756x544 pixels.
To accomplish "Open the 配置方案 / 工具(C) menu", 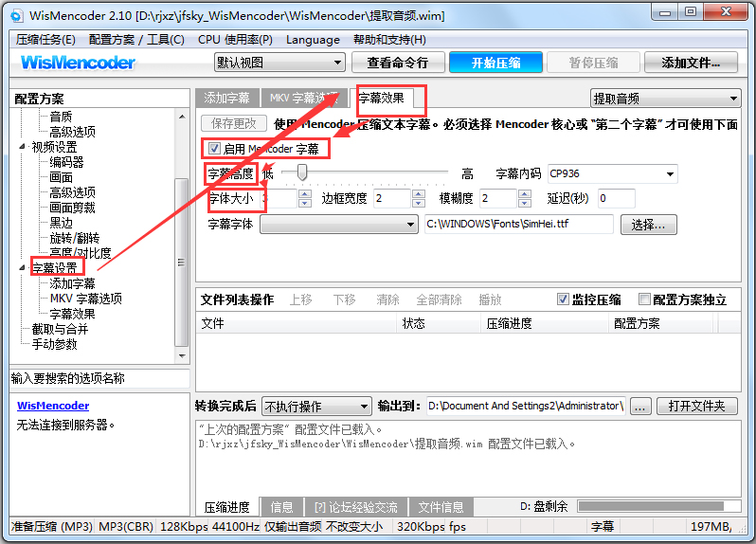I will tap(136, 40).
